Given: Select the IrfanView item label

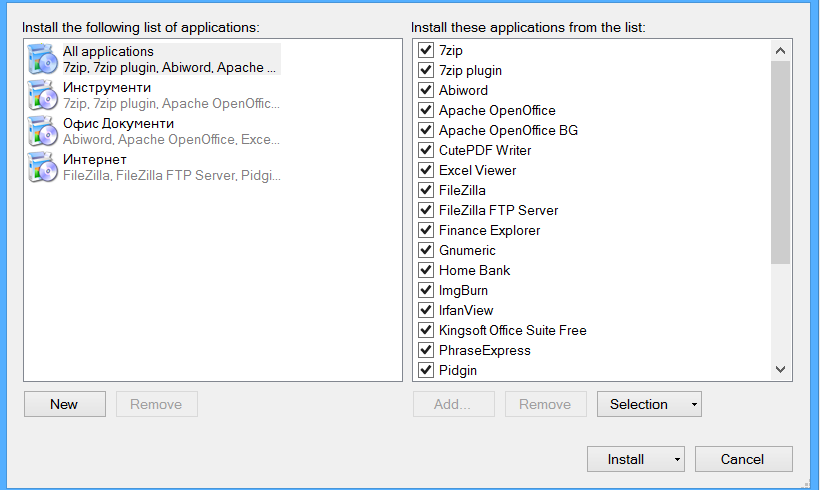Looking at the screenshot, I should coord(466,310).
